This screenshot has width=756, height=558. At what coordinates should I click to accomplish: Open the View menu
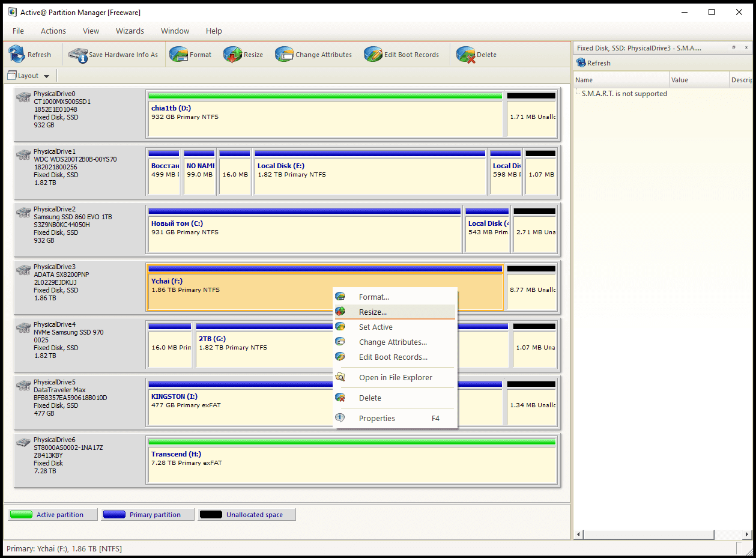pos(91,31)
